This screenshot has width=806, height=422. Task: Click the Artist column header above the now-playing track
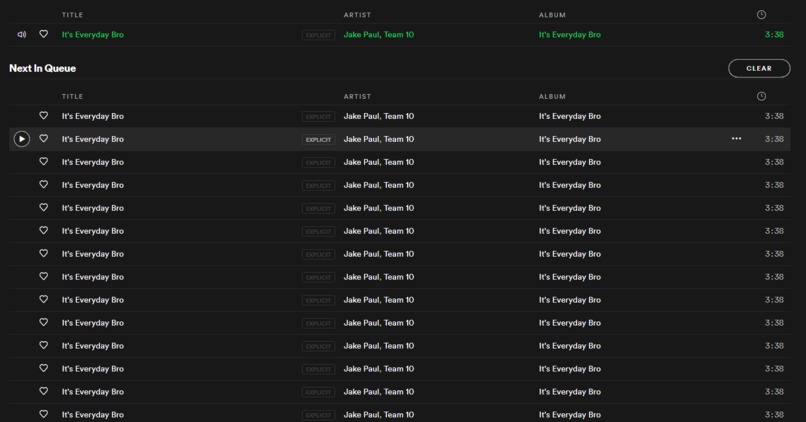click(x=357, y=15)
